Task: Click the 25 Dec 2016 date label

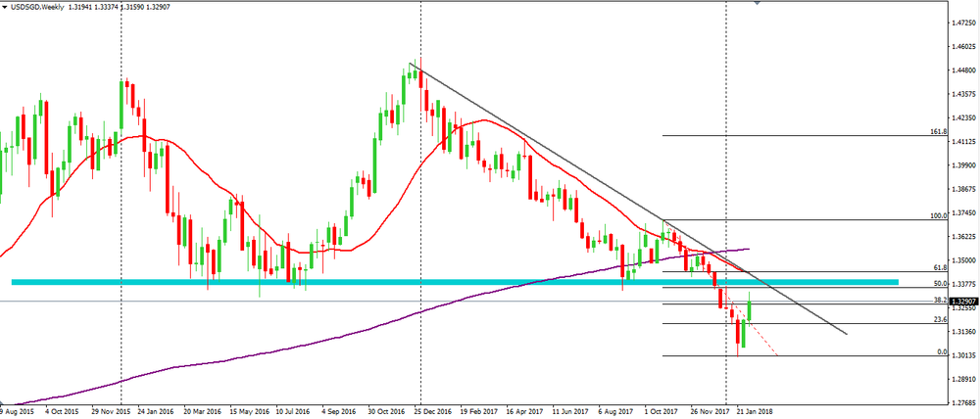Action: click(432, 412)
